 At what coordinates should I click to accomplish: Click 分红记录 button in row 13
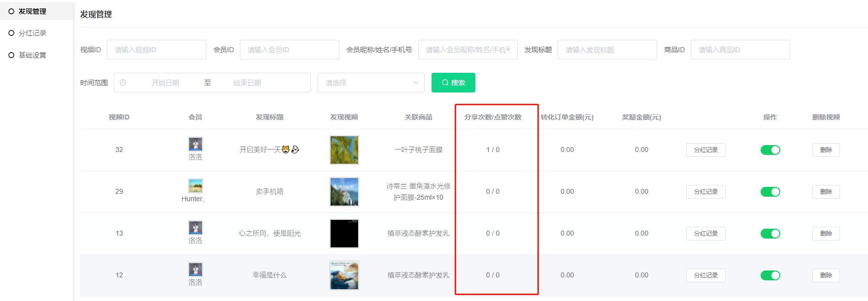point(706,234)
